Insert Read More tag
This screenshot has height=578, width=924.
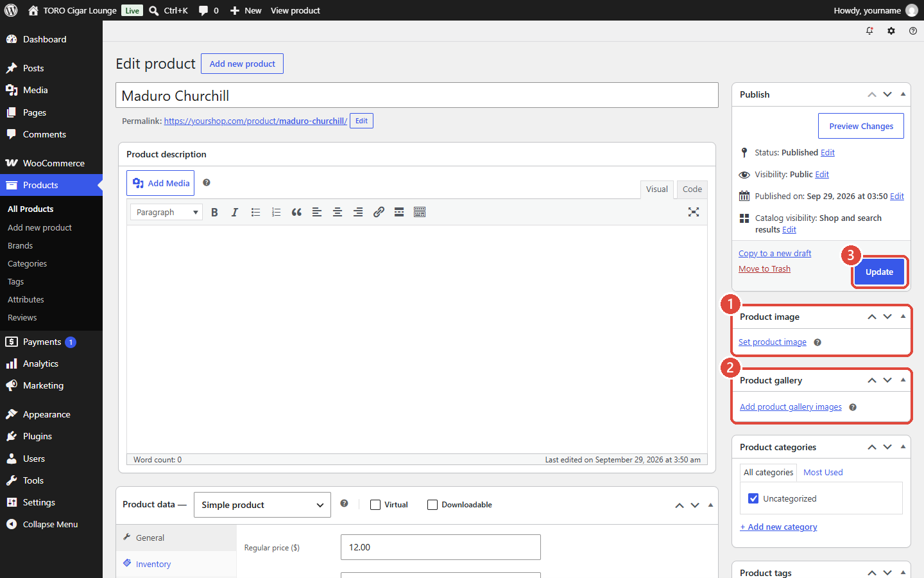pyautogui.click(x=399, y=212)
